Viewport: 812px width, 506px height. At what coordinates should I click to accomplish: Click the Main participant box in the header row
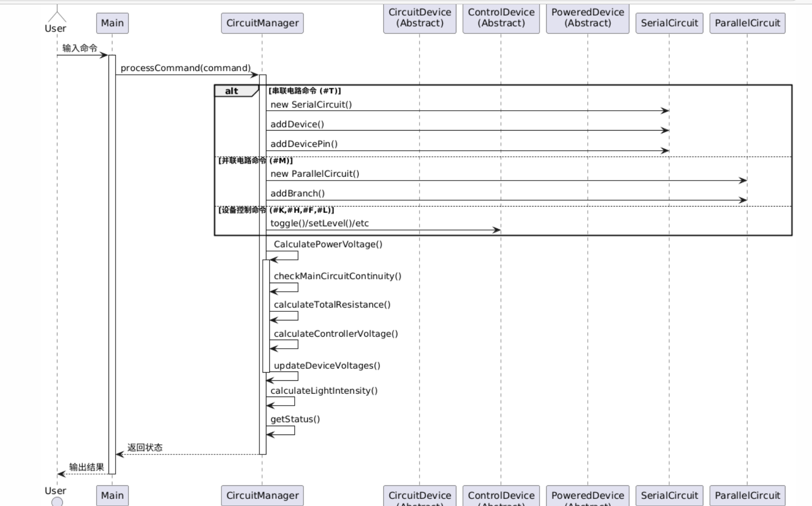(x=112, y=23)
